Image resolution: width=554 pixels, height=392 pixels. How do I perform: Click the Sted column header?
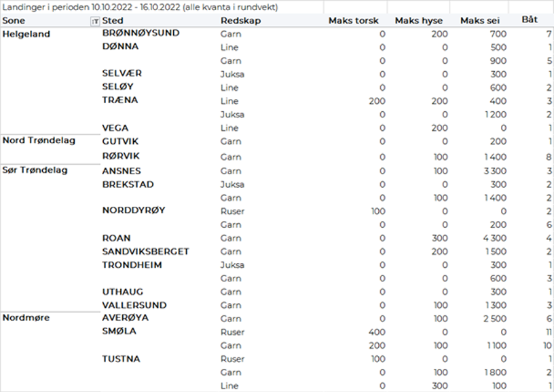point(113,21)
